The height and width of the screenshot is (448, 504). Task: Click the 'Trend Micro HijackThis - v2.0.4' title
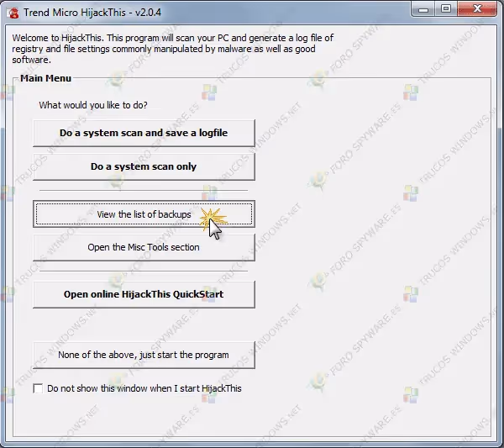[x=92, y=13]
